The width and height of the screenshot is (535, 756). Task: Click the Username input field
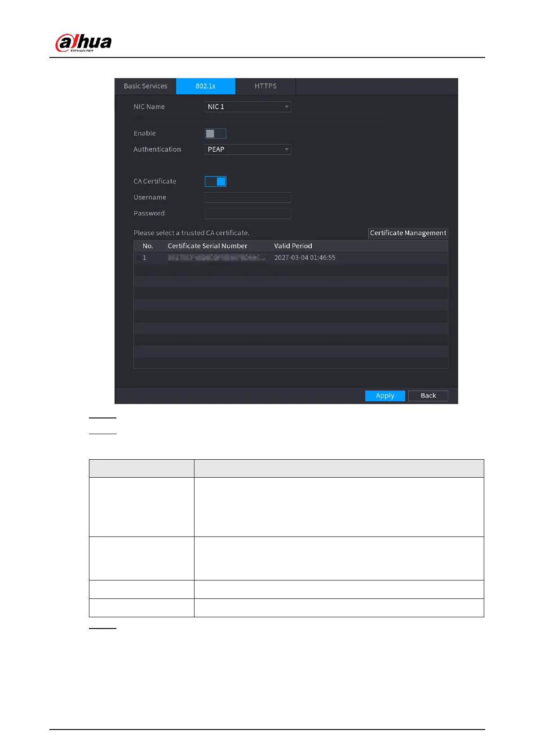[x=248, y=198]
